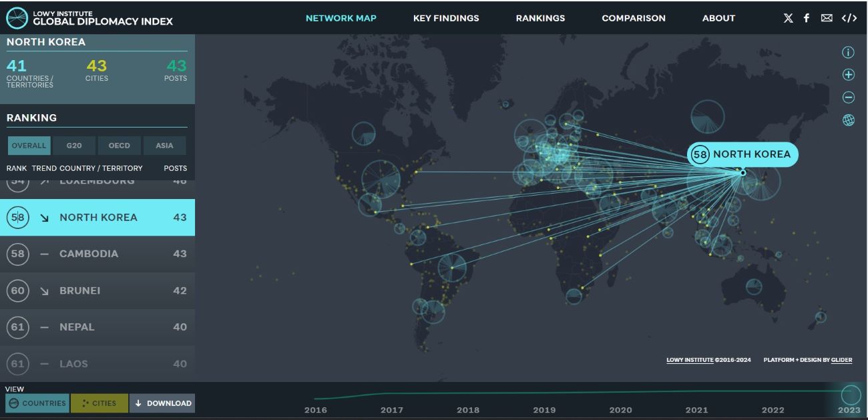Click the email envelope share icon
Image resolution: width=868 pixels, height=420 pixels.
(827, 18)
